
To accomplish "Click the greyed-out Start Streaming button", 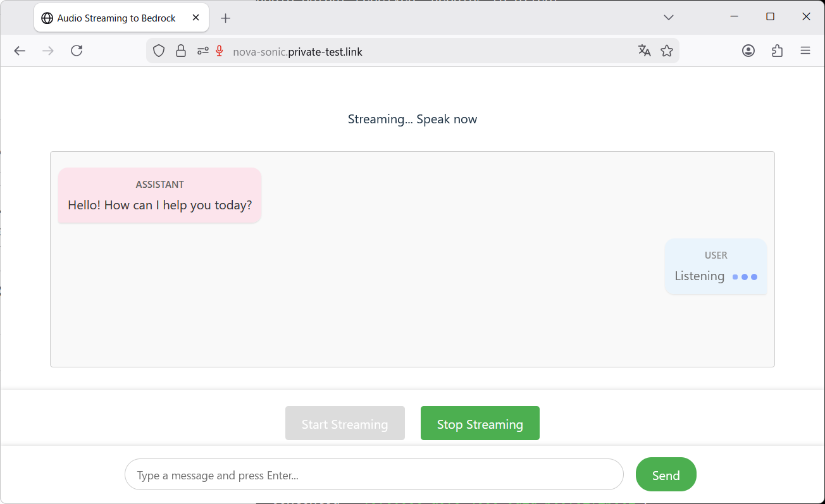I will (345, 424).
